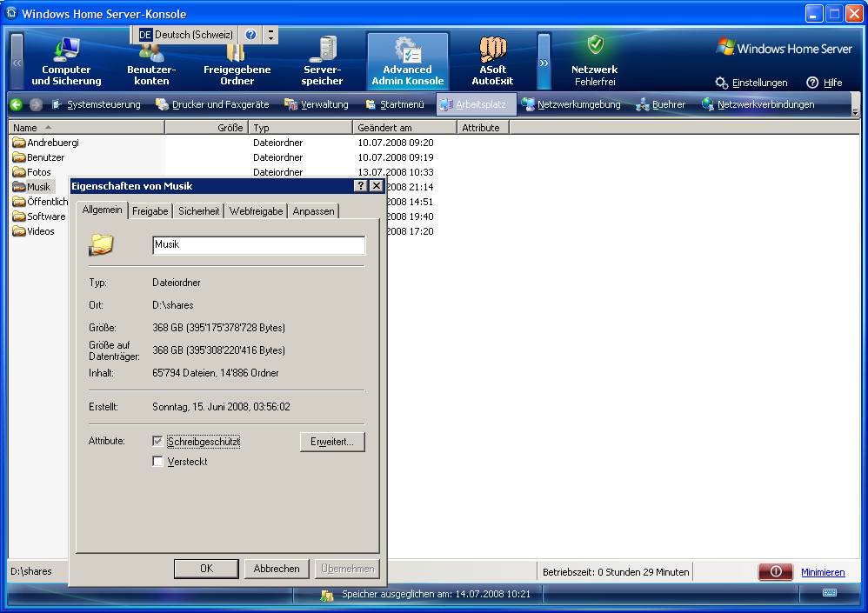Sort by the Attribute column header
The image size is (868, 613).
[484, 128]
